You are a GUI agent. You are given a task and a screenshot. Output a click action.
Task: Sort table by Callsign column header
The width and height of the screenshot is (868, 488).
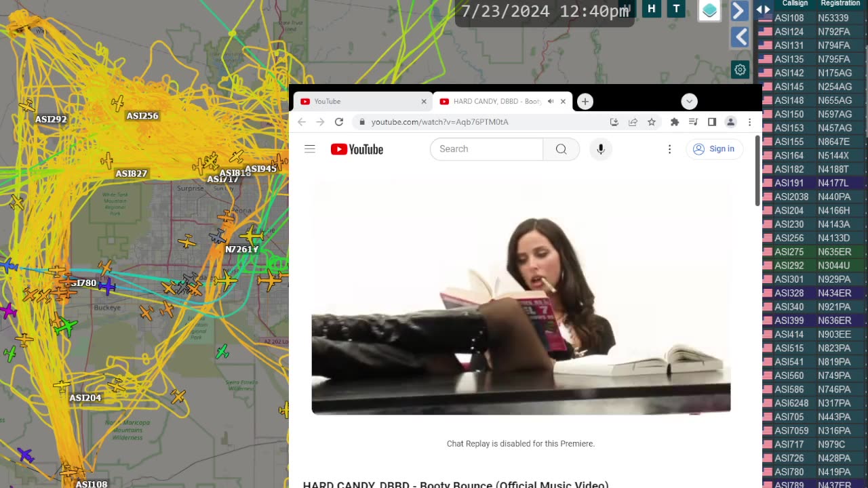pos(795,3)
